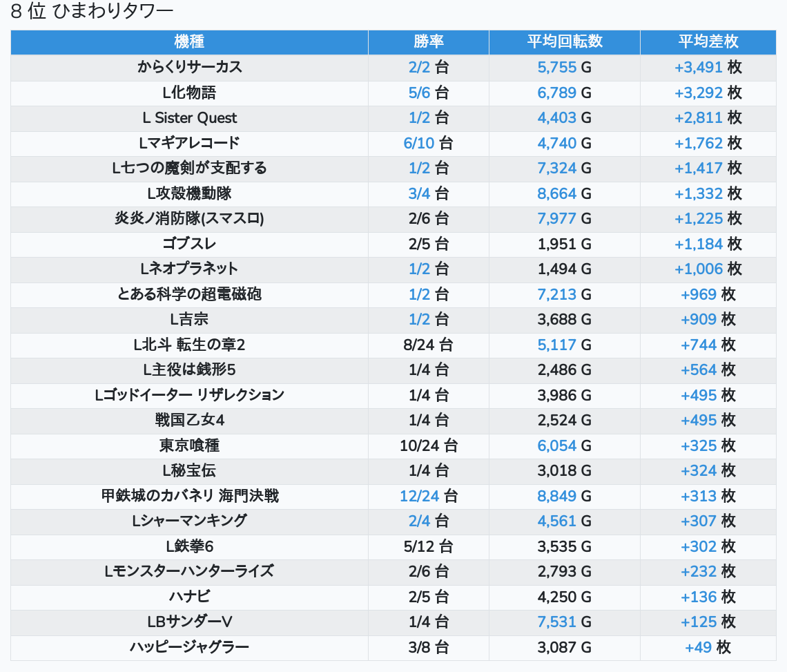This screenshot has width=787, height=672.
Task: Select the 炎炎ノ消防隊(スマスロ) machine name
Action: coord(189,218)
